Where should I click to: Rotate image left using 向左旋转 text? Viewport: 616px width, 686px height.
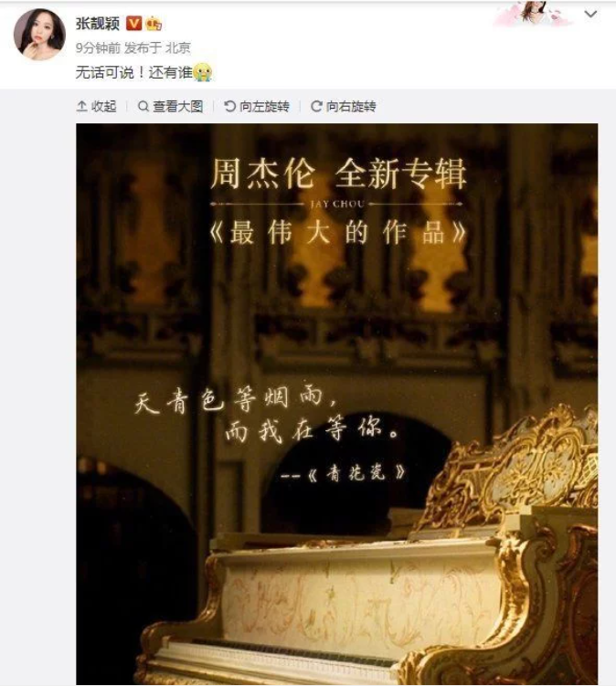pyautogui.click(x=264, y=106)
